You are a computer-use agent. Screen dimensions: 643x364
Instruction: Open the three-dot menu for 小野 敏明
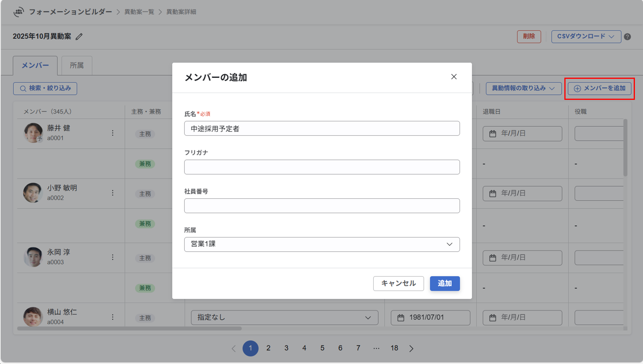113,193
